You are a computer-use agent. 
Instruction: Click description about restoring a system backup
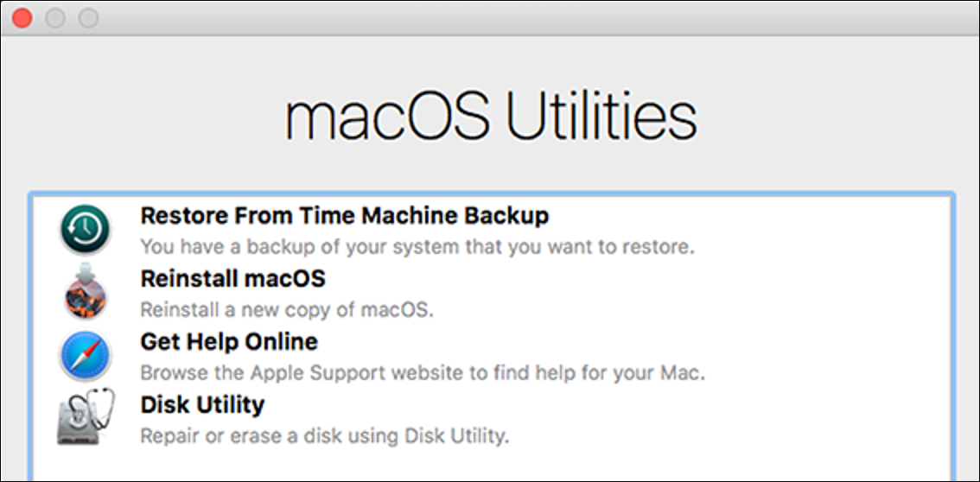pos(417,247)
